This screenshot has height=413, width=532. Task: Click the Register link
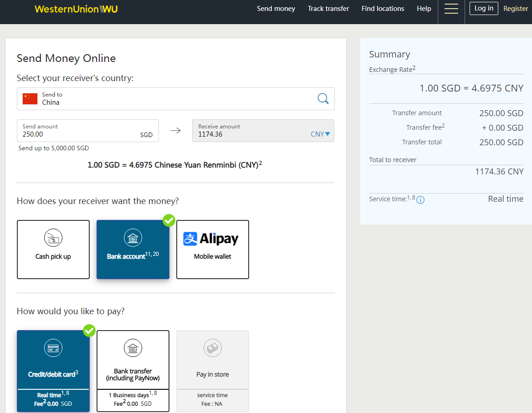pyautogui.click(x=516, y=9)
